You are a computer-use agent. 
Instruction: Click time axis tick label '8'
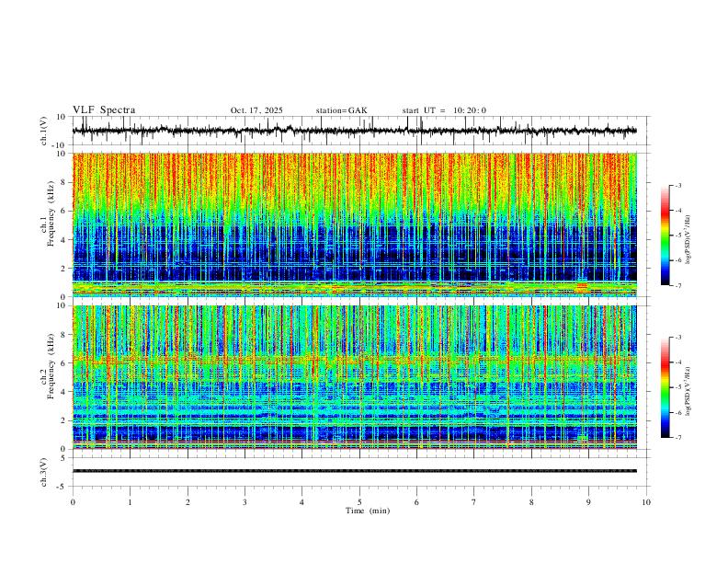[531, 502]
